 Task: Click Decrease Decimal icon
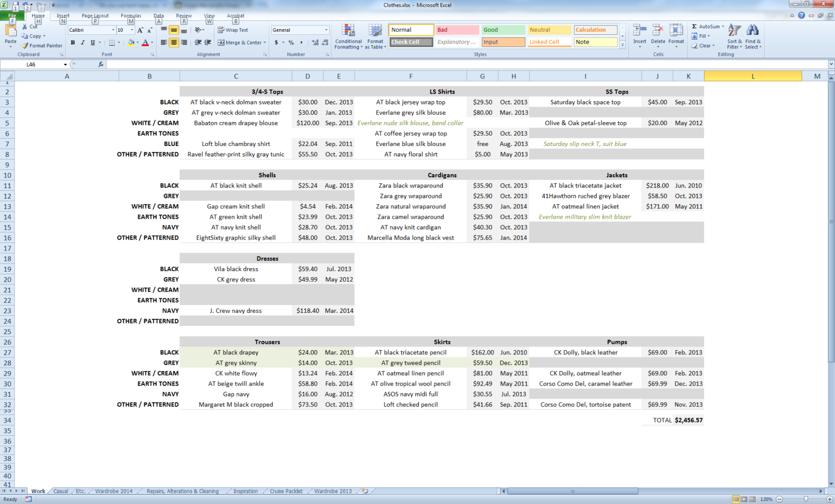click(325, 43)
